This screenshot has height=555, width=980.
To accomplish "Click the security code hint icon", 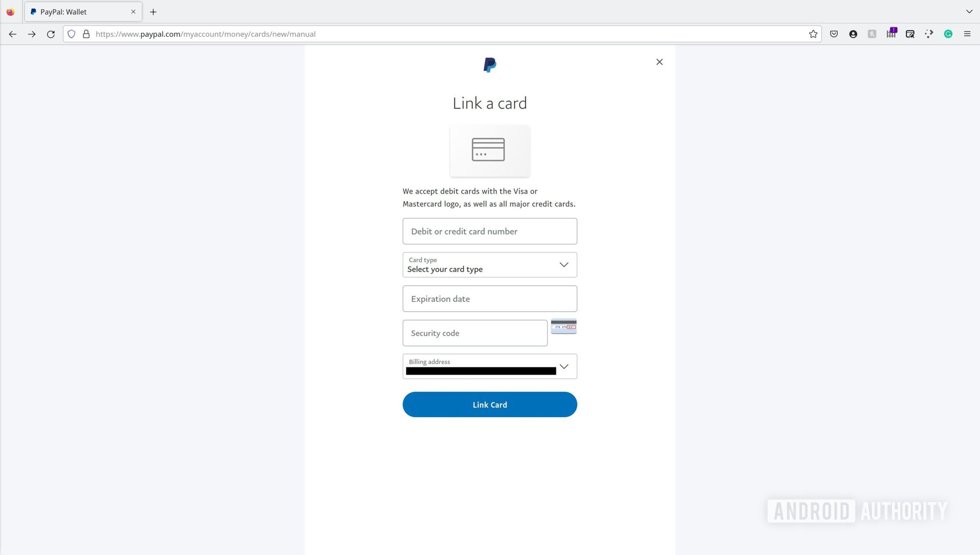I will pos(564,326).
